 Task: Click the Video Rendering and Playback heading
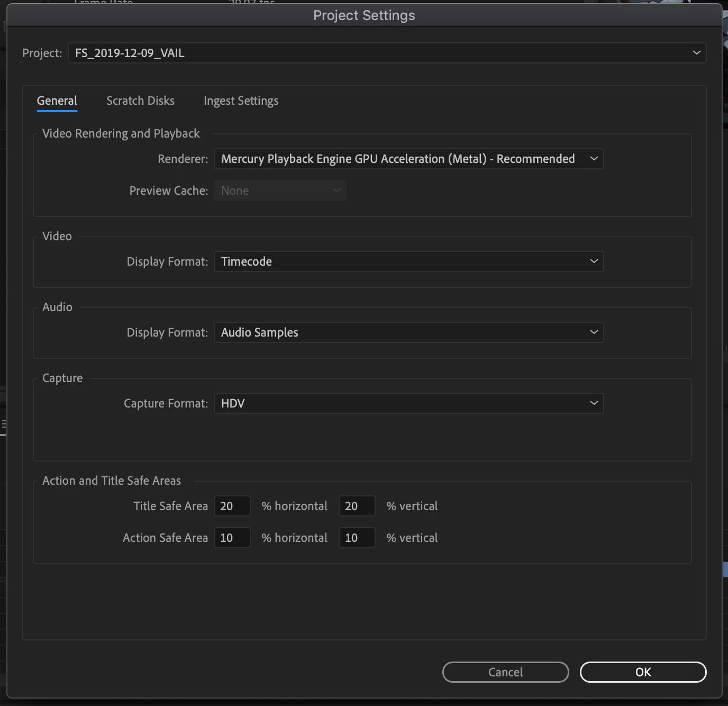tap(121, 133)
